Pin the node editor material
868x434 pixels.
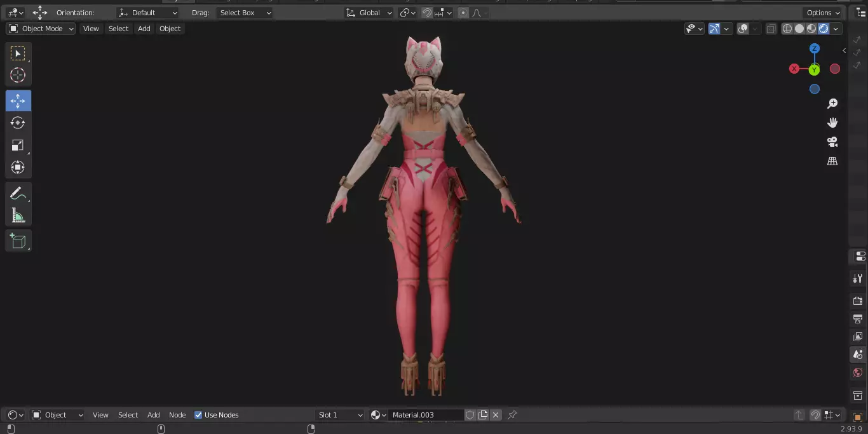point(512,415)
